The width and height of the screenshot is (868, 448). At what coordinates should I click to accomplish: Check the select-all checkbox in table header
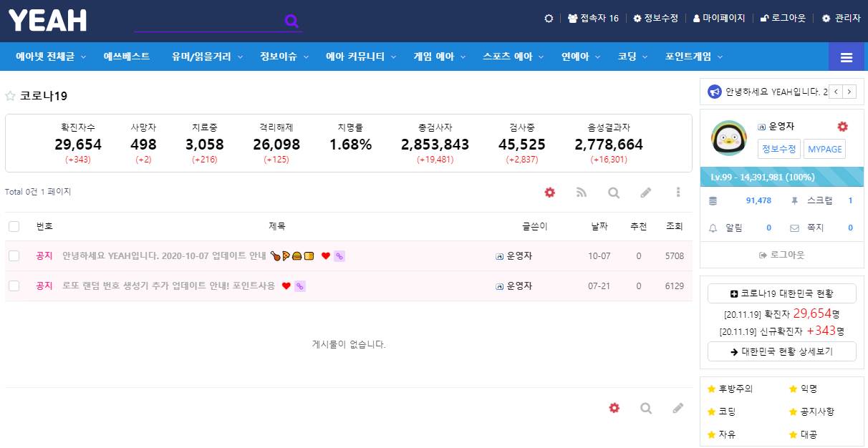(14, 226)
